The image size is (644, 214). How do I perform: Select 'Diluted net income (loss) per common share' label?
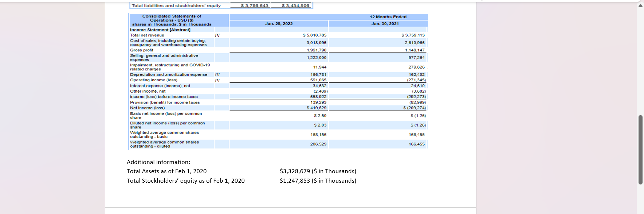point(168,125)
